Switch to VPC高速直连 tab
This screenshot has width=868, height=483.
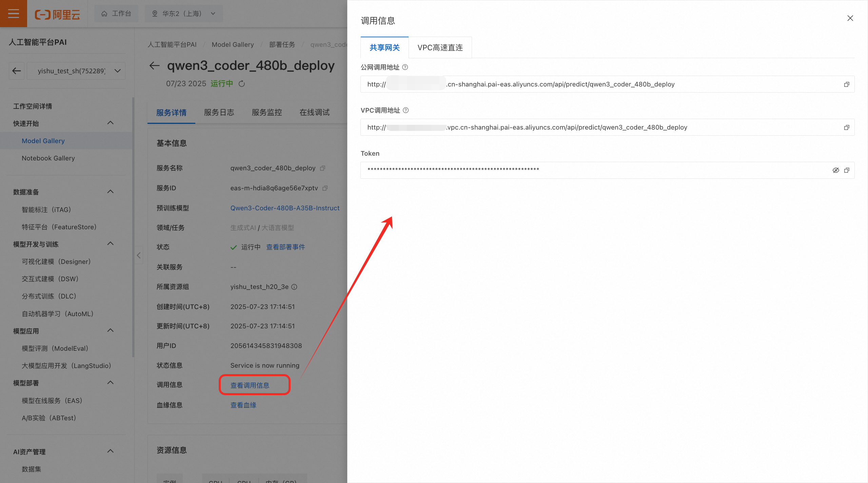[440, 48]
